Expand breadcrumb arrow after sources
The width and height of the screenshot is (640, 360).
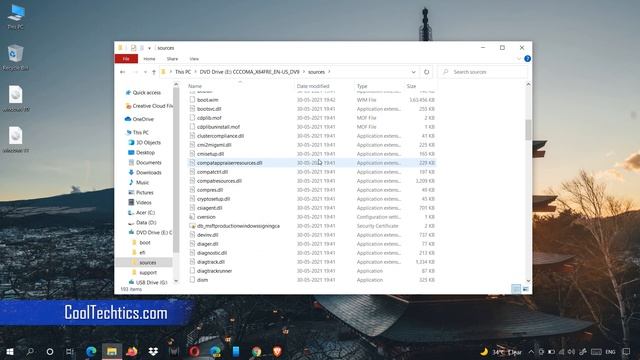(x=329, y=72)
